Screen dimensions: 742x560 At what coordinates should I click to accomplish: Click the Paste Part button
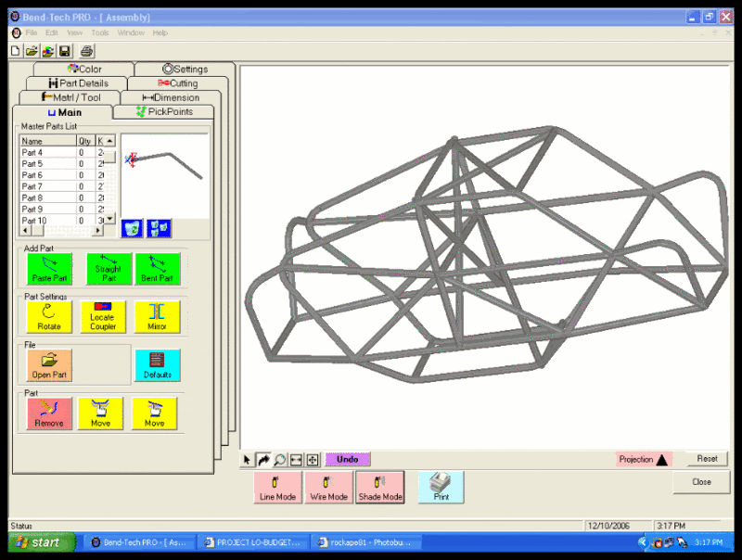[50, 269]
